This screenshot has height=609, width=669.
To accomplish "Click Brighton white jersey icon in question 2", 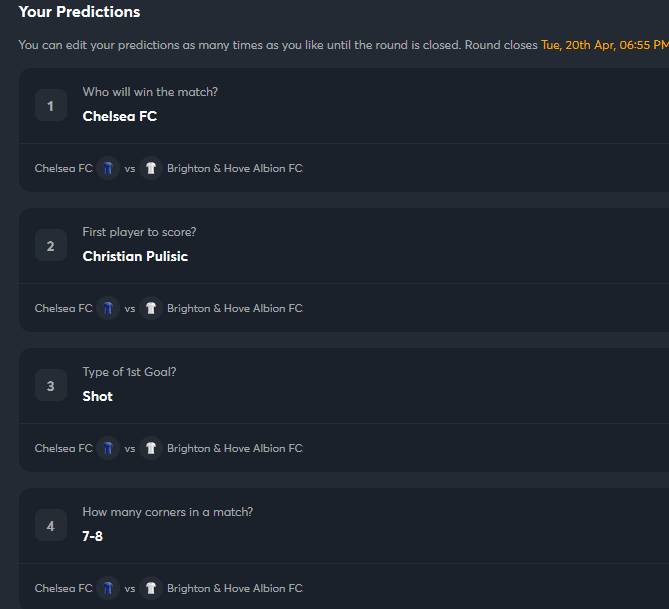I will pyautogui.click(x=151, y=308).
